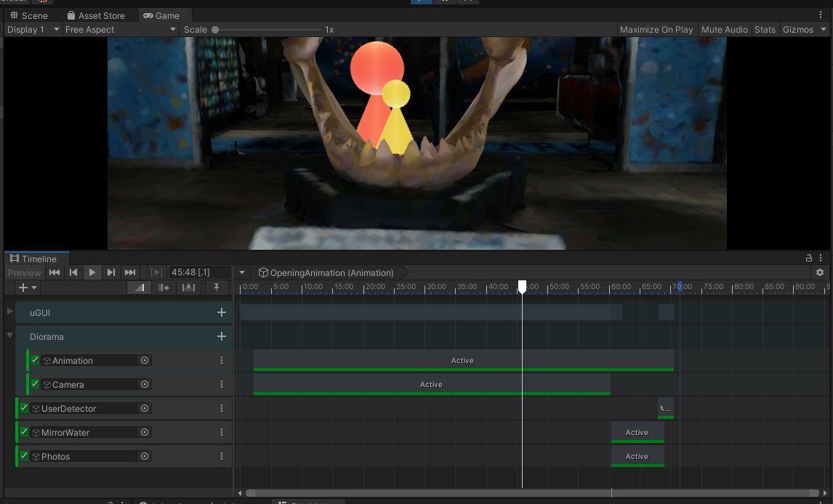833x504 pixels.
Task: Toggle Gizmos in the Game view
Action: pyautogui.click(x=798, y=30)
